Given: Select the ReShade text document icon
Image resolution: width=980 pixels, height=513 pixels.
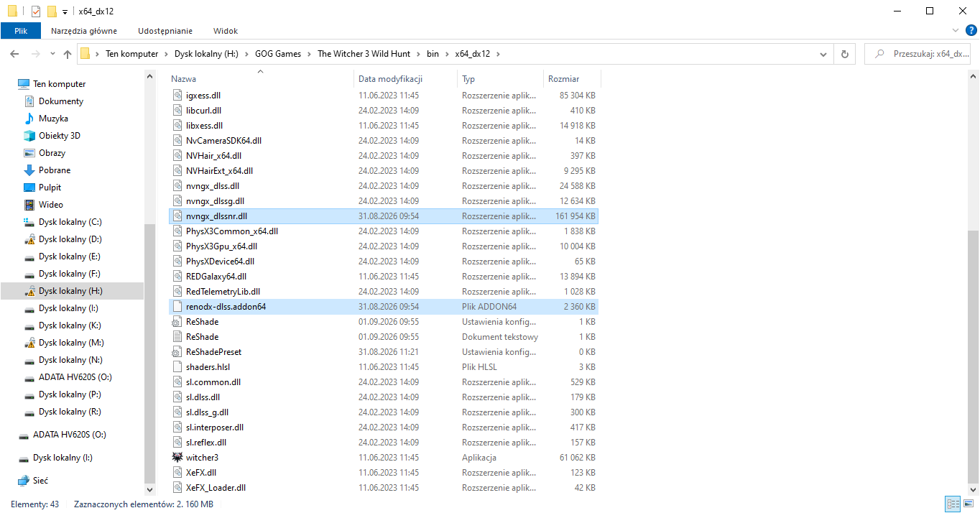Looking at the screenshot, I should [177, 337].
